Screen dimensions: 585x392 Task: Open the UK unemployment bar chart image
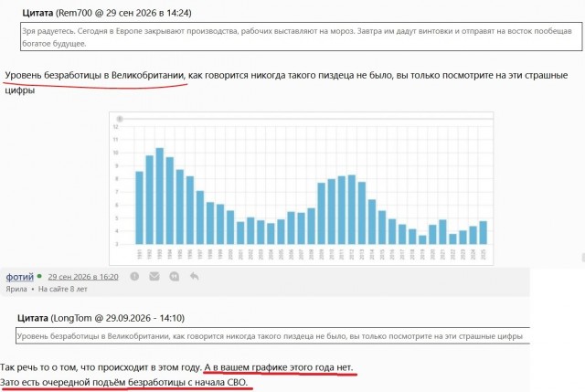(x=302, y=189)
